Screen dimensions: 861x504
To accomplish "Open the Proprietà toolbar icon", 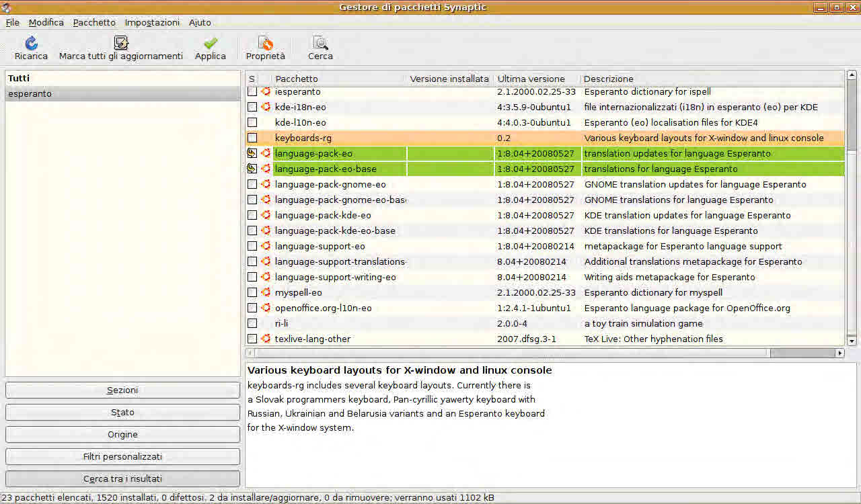I will pyautogui.click(x=266, y=43).
